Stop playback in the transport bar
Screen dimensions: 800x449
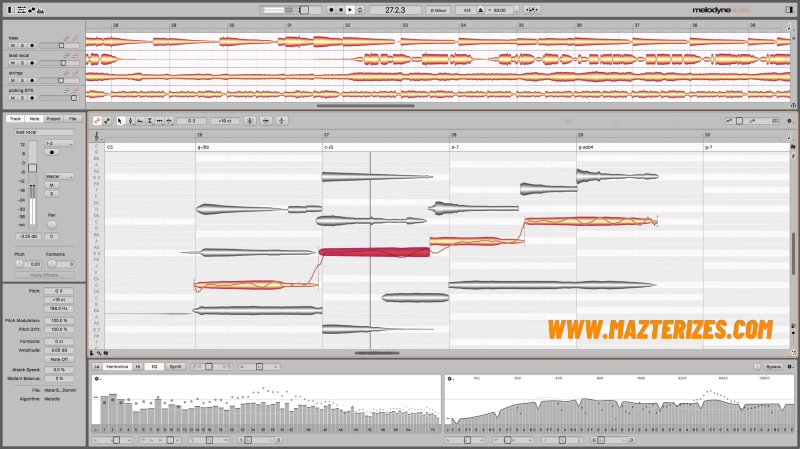coord(341,10)
